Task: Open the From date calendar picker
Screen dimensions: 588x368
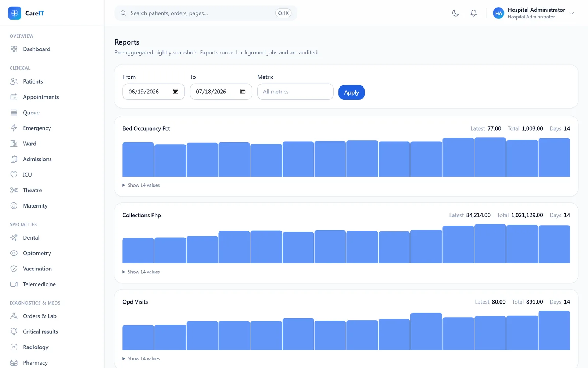Action: (x=176, y=92)
